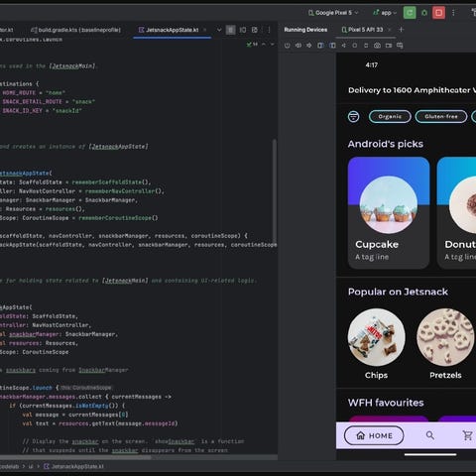Click rememberScaffoldState() in the code
This screenshot has width=476, height=476.
tap(111, 182)
